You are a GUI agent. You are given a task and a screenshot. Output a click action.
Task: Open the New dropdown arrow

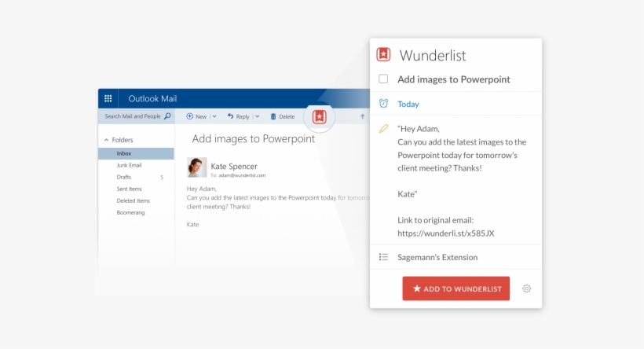214,116
